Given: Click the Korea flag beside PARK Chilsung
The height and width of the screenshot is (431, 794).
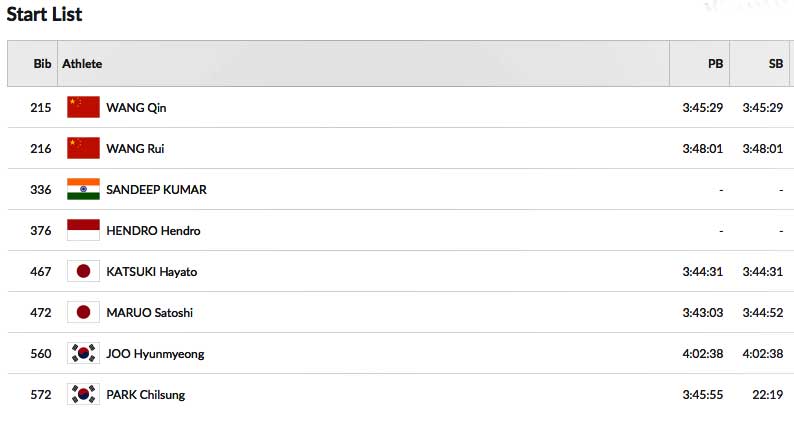Looking at the screenshot, I should pyautogui.click(x=83, y=394).
